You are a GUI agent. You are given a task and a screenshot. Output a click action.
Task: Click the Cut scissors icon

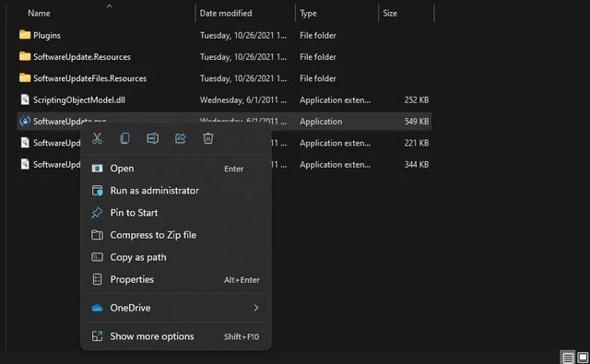click(97, 138)
